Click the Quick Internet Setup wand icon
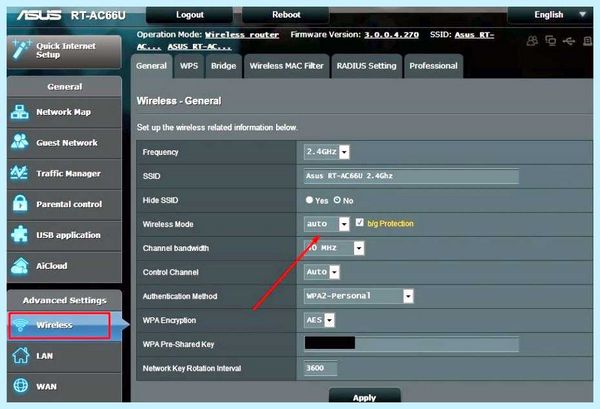The image size is (600, 409). [21, 50]
